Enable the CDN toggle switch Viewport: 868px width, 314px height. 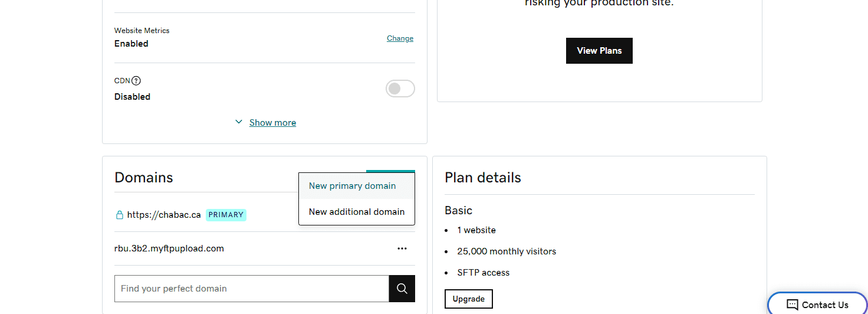click(400, 89)
